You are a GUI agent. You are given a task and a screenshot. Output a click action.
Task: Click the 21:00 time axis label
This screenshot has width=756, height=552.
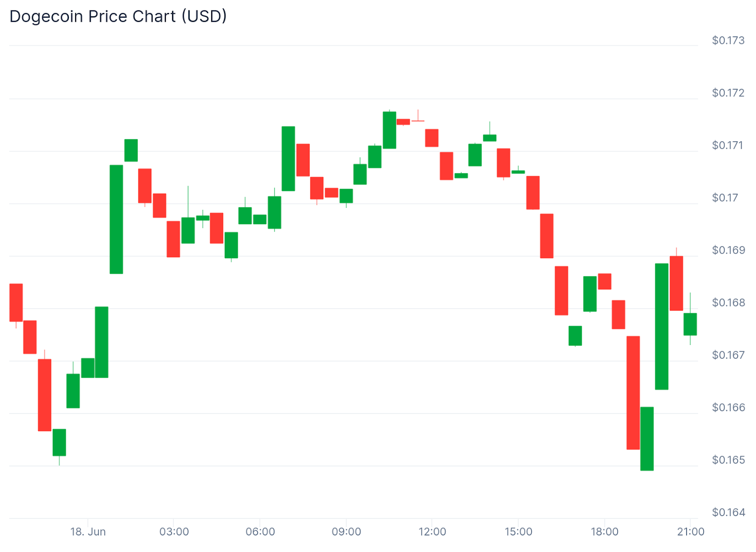pyautogui.click(x=690, y=532)
